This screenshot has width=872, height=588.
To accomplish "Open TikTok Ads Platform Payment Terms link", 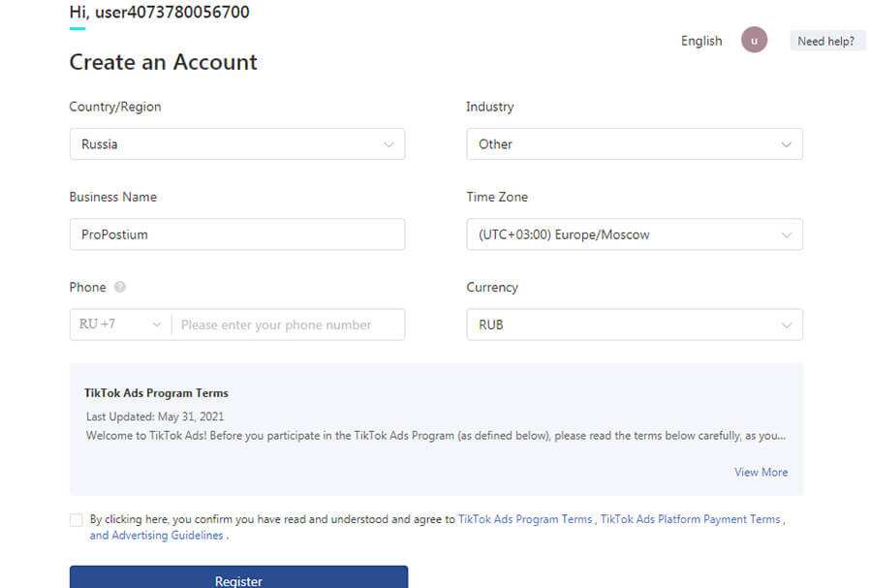I will [690, 519].
